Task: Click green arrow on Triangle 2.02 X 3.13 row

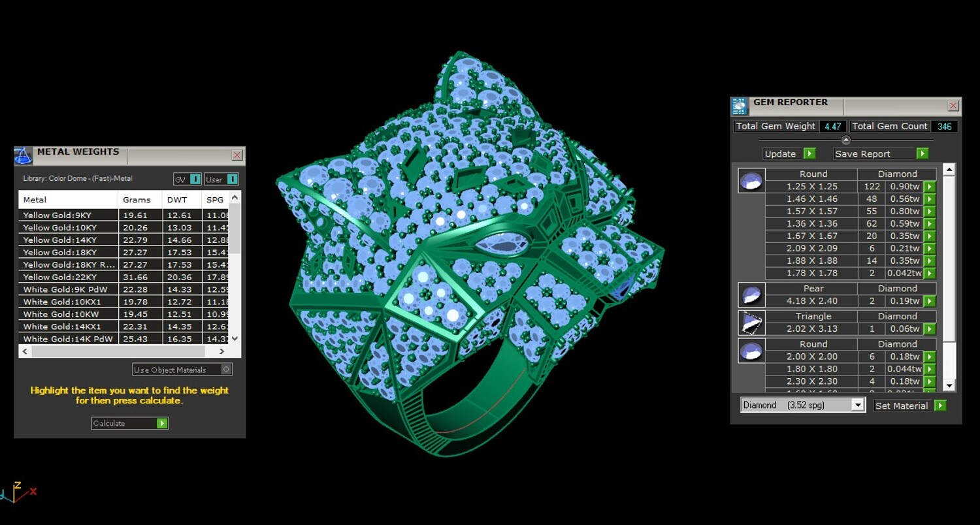Action: pos(929,329)
